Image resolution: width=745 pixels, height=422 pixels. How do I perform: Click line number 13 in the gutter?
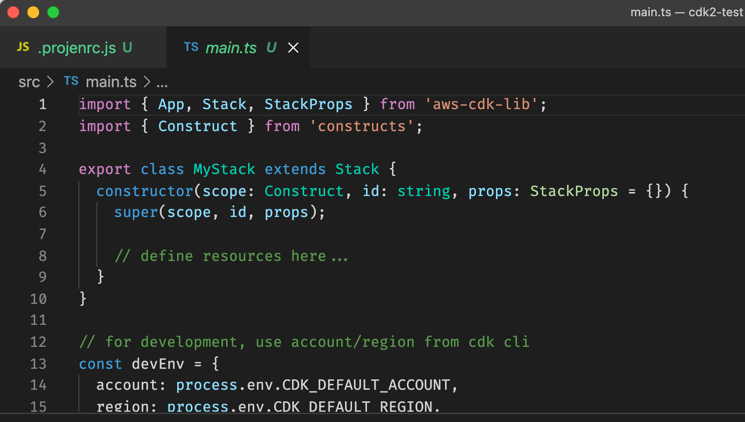38,364
